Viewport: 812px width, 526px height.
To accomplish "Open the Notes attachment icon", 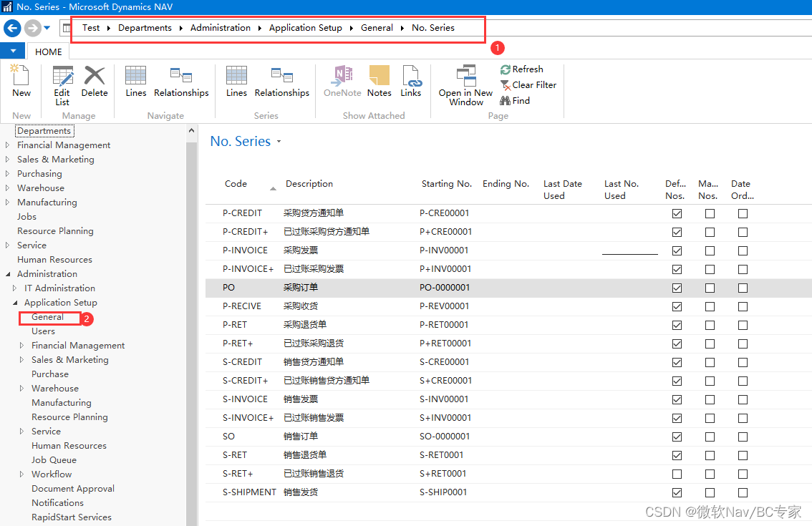I will click(x=379, y=82).
